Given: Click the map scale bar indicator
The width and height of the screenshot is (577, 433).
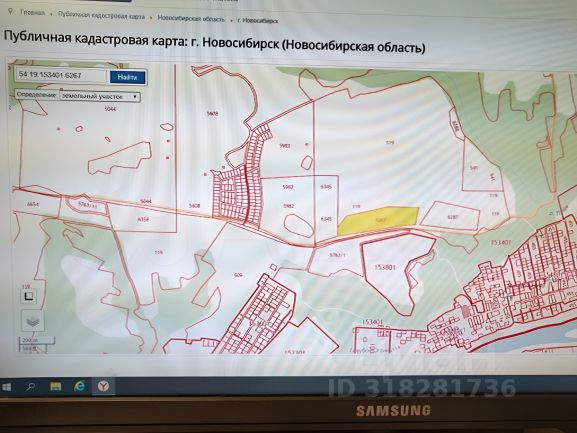Looking at the screenshot, I should pos(36,344).
